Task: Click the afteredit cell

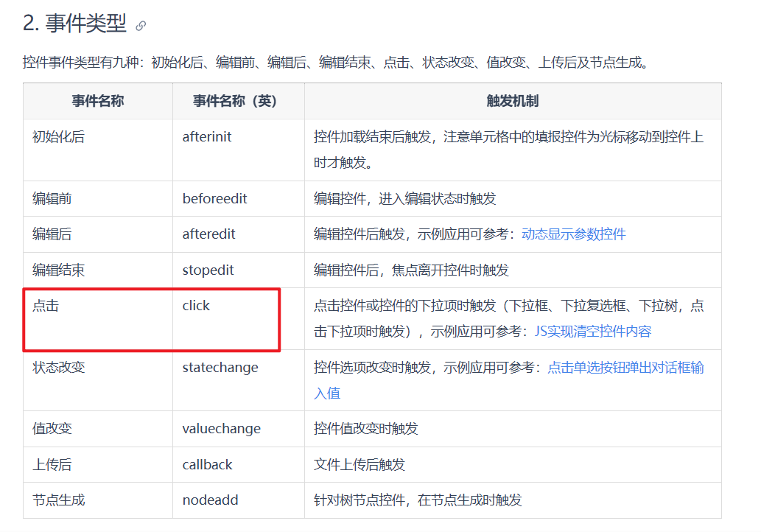Action: point(239,234)
